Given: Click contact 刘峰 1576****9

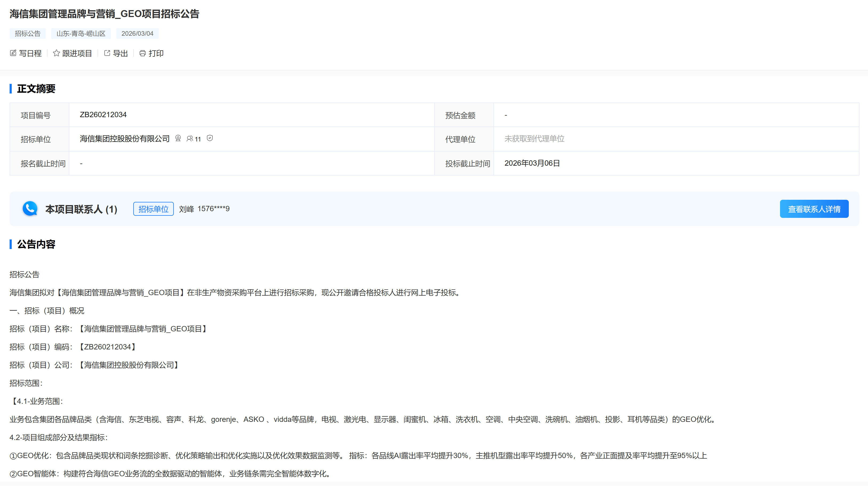Looking at the screenshot, I should [x=204, y=209].
